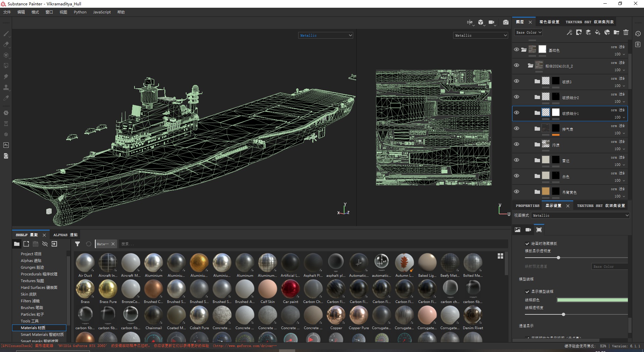This screenshot has height=352, width=644.
Task: Open the Python menu
Action: 80,12
